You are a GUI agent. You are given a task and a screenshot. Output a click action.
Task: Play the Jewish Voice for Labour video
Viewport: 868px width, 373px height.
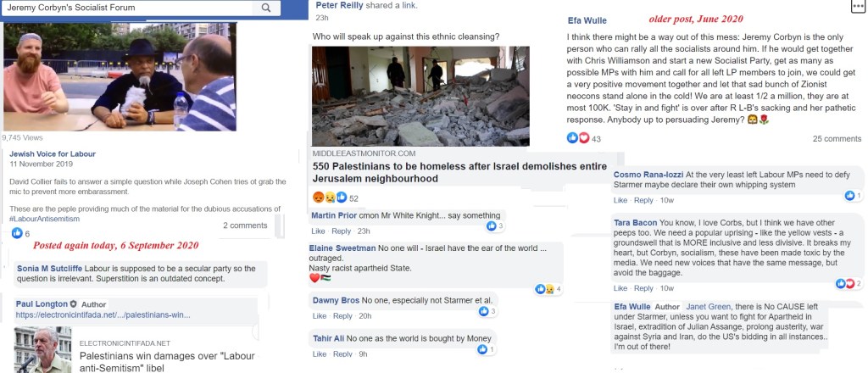(120, 76)
